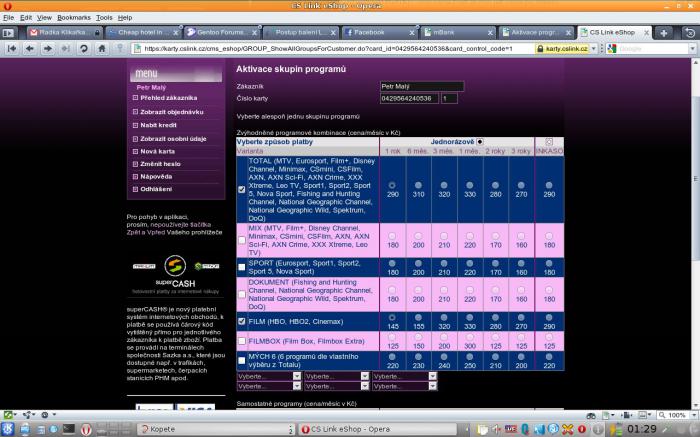
Task: Open the address bar history dropdown arrow
Action: coord(594,48)
